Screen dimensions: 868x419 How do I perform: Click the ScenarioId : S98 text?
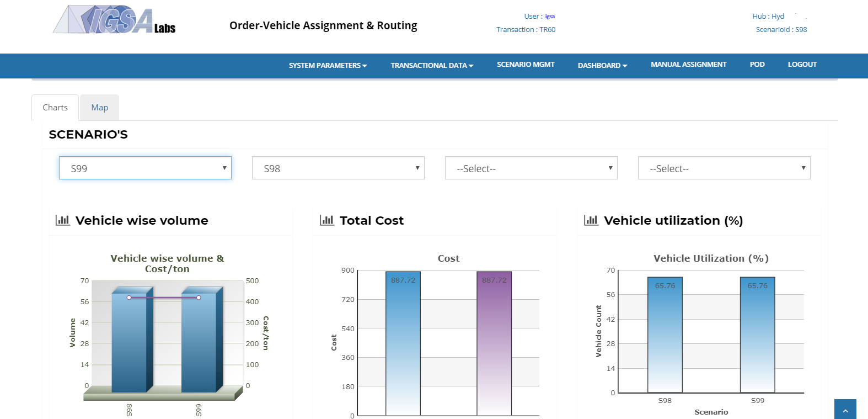[x=781, y=30]
